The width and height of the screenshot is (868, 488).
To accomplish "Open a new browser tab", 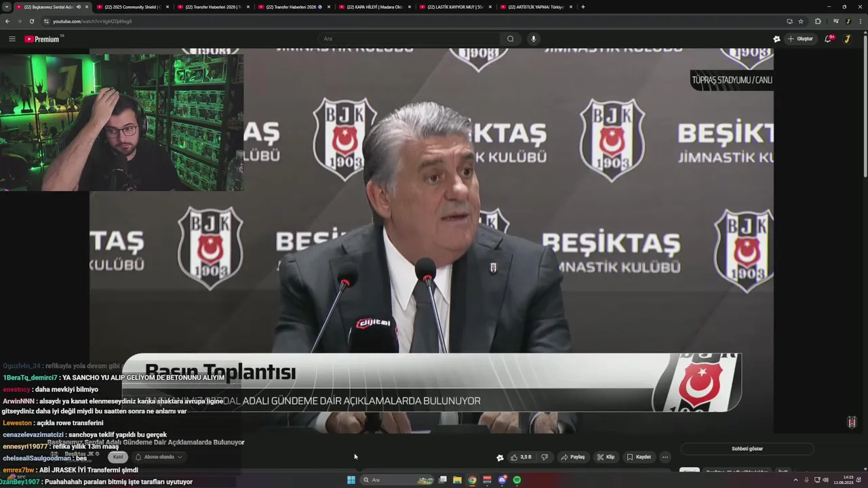I will pos(583,7).
